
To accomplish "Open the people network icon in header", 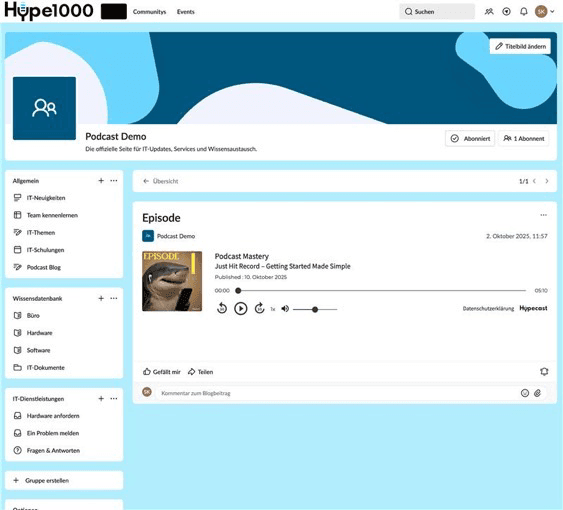I will [489, 12].
